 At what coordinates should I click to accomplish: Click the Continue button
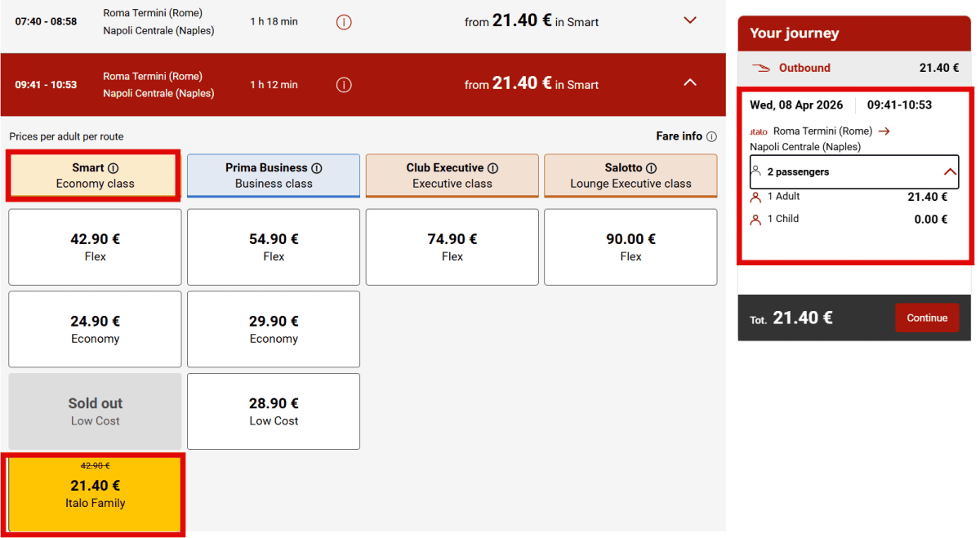tap(927, 318)
